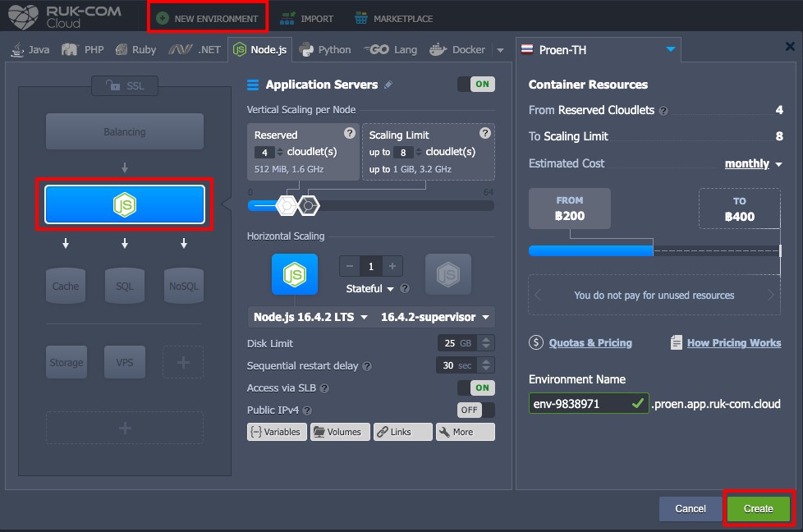Toggle the SSL option
The width and height of the screenshot is (803, 532).
pyautogui.click(x=125, y=85)
